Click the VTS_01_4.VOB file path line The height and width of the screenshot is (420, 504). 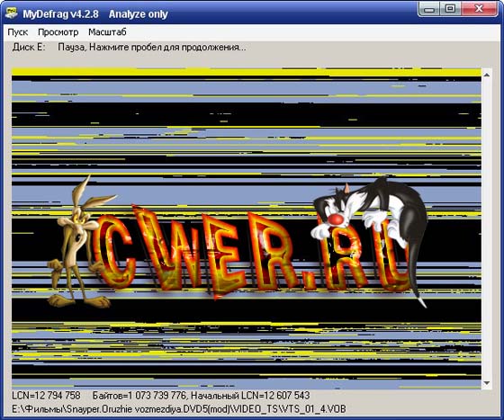(x=179, y=409)
